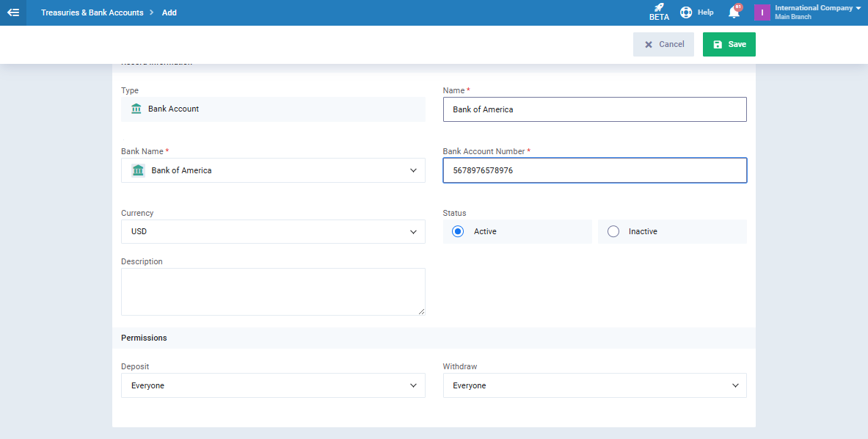Focus the Bank Account Number input field

click(594, 170)
